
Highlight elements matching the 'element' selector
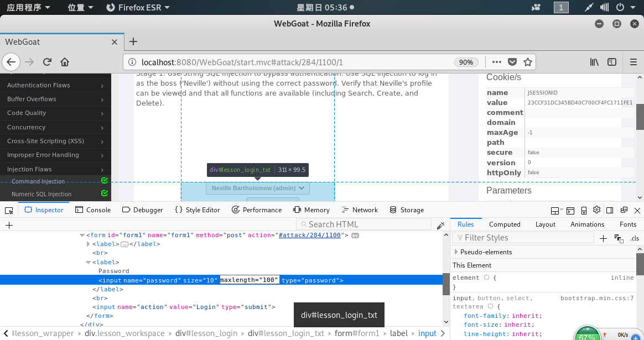pos(486,278)
